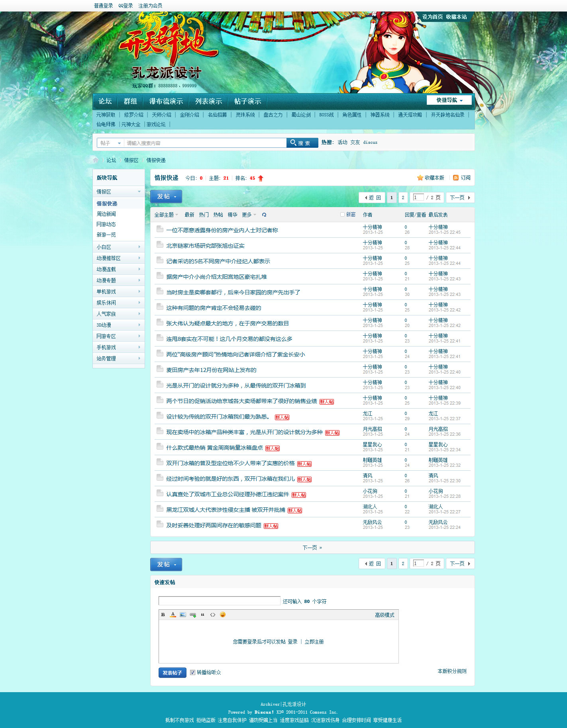Click the star icon to favorite 收藏本版
567x728 pixels.
[x=420, y=178]
